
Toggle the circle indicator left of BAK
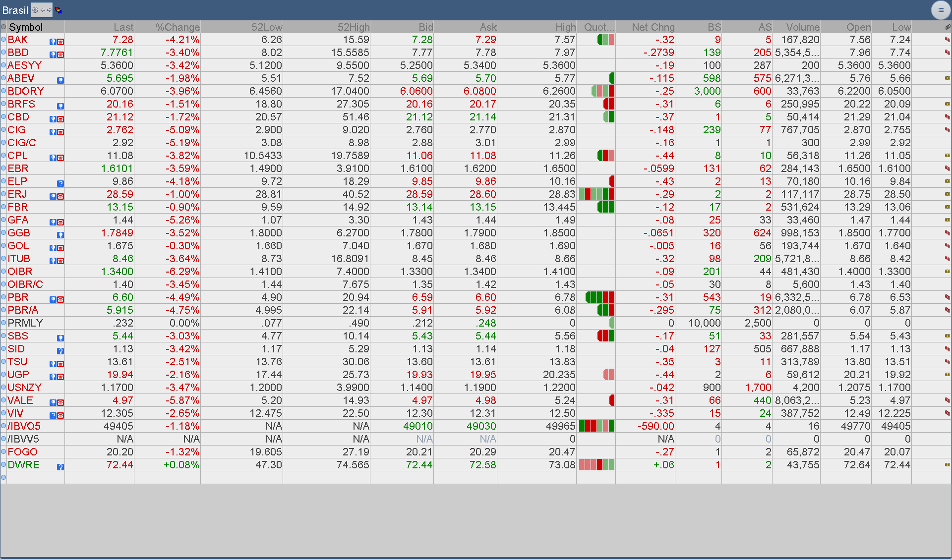click(x=3, y=40)
